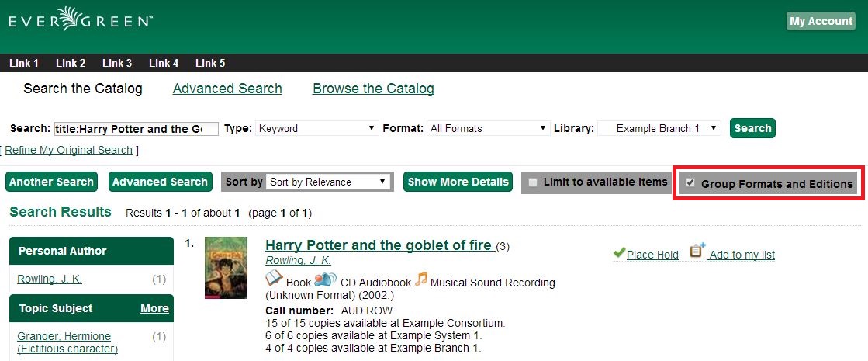
Task: Open the Harry Potter book cover thumbnail
Action: 226,268
